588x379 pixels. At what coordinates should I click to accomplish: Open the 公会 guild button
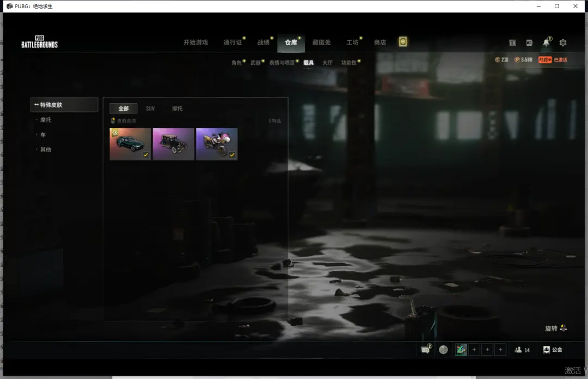(553, 350)
